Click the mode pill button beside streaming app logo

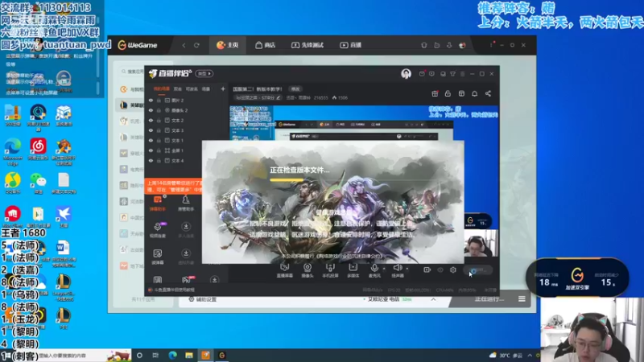[204, 73]
